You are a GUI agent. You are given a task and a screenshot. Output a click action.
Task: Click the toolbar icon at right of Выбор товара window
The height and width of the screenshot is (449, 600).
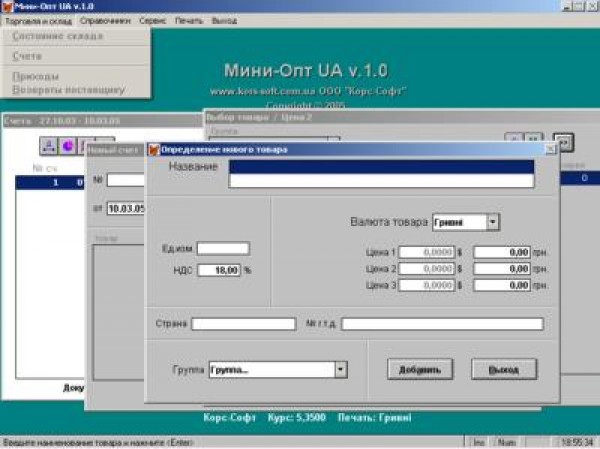coord(562,141)
